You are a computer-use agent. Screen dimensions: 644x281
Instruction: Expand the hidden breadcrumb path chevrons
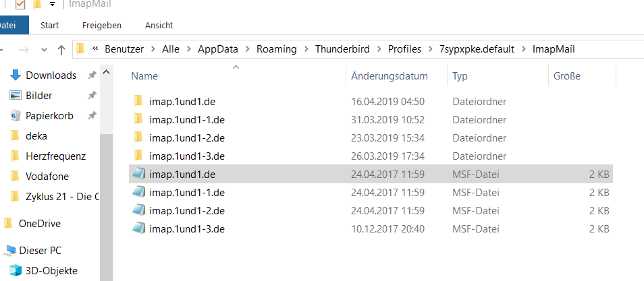click(x=96, y=49)
